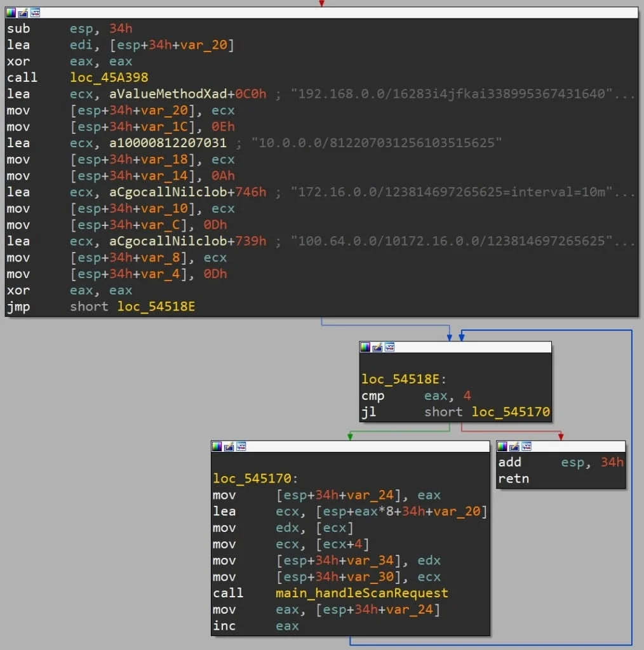Click the 'loc_545170:' block label

255,479
